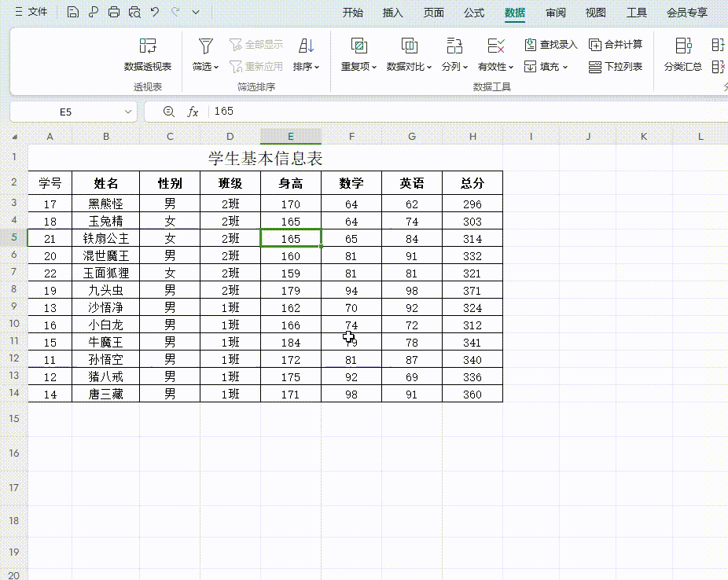This screenshot has width=728, height=580.
Task: Click the zoom magnifier icon in formula bar
Action: [168, 112]
